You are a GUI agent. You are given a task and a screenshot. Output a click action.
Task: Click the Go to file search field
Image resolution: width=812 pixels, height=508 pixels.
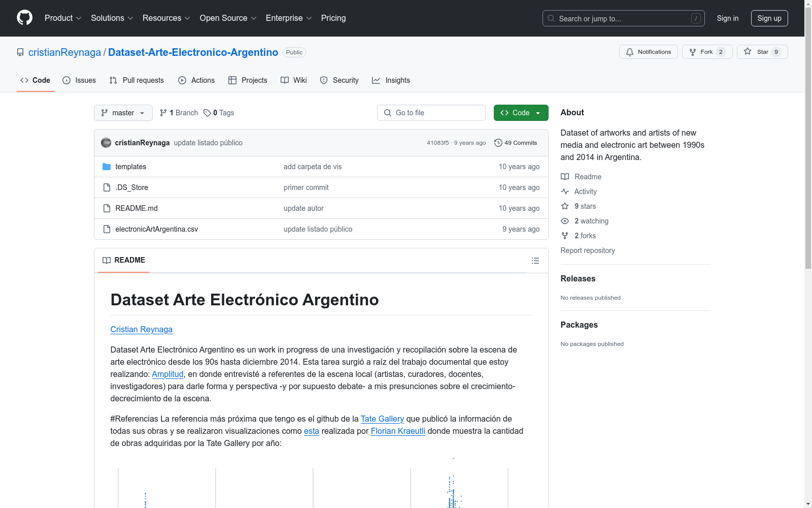point(431,113)
